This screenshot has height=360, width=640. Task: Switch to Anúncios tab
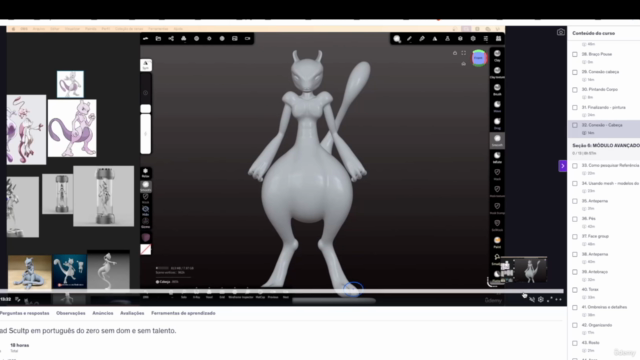(x=103, y=313)
